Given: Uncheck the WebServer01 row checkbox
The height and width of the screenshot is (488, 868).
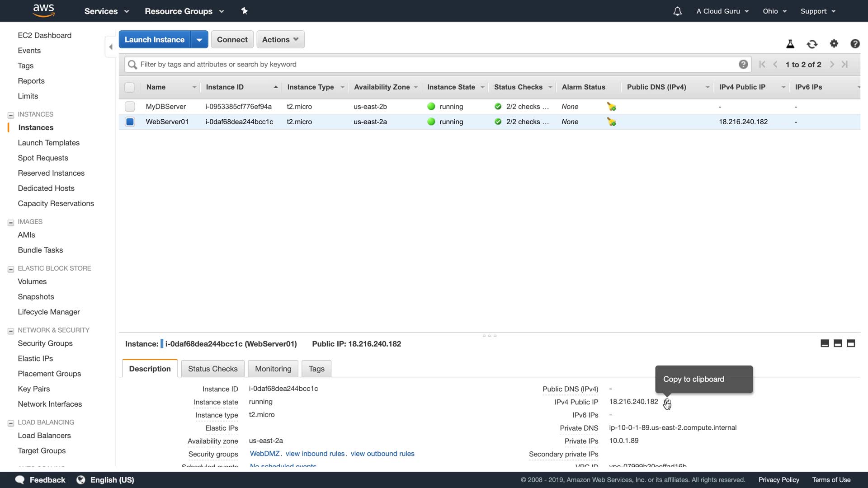Looking at the screenshot, I should (x=130, y=122).
